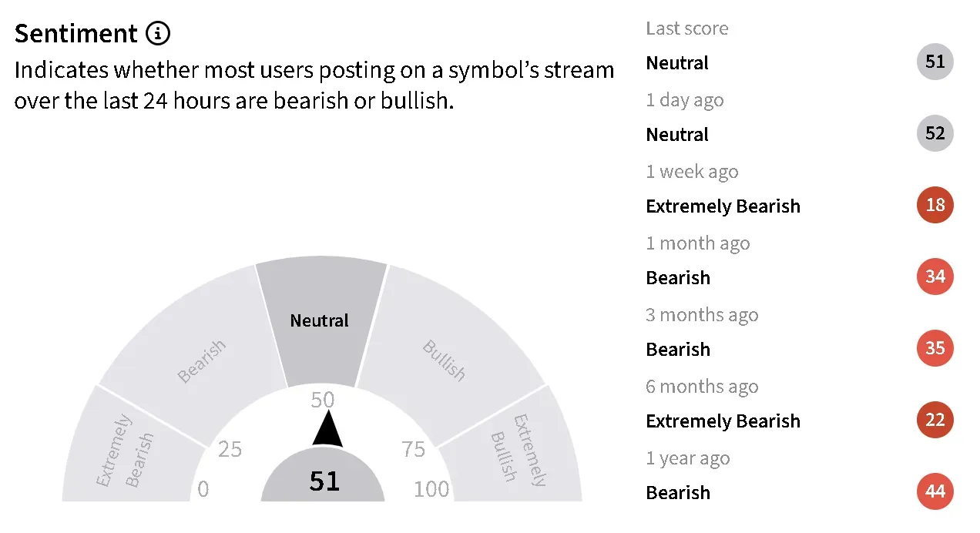The image size is (980, 533).
Task: Click the 1 month ago badge 34
Action: pyautogui.click(x=935, y=277)
